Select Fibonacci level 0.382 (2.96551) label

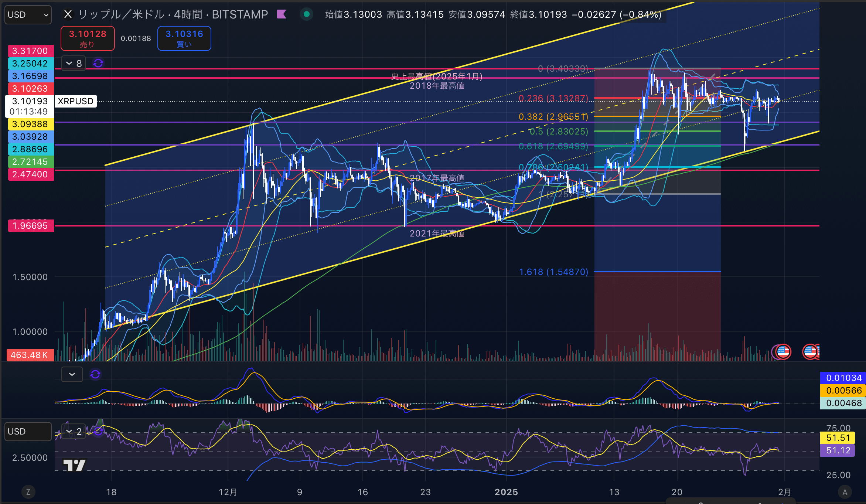pyautogui.click(x=553, y=117)
